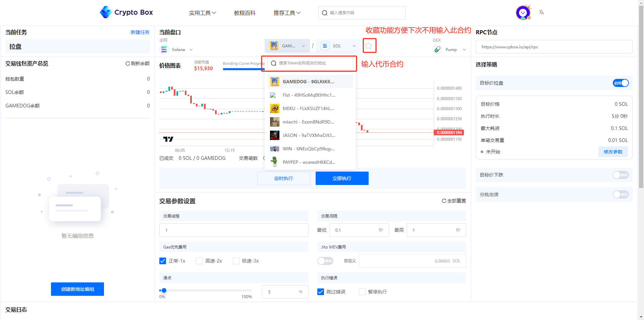Click the Bonding Curve Progress bar
The width and height of the screenshot is (644, 320).
click(x=244, y=69)
